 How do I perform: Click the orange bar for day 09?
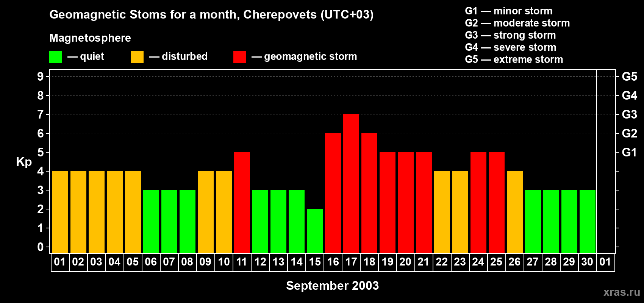(x=206, y=212)
